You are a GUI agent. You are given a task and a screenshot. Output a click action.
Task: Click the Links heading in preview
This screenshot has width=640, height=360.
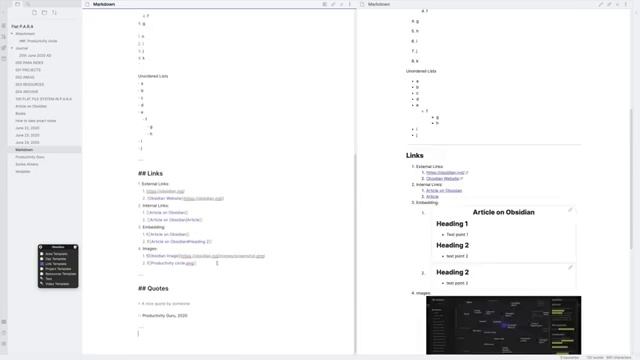click(x=415, y=156)
